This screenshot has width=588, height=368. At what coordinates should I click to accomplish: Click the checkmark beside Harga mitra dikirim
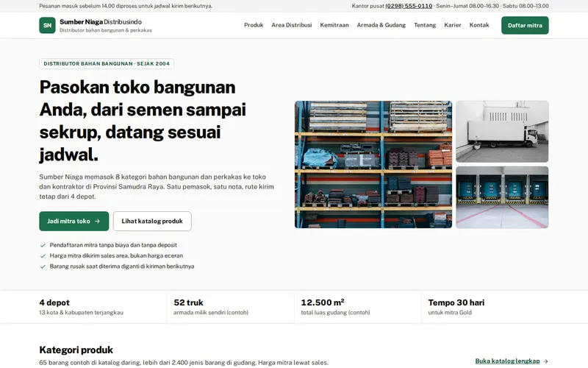point(43,255)
